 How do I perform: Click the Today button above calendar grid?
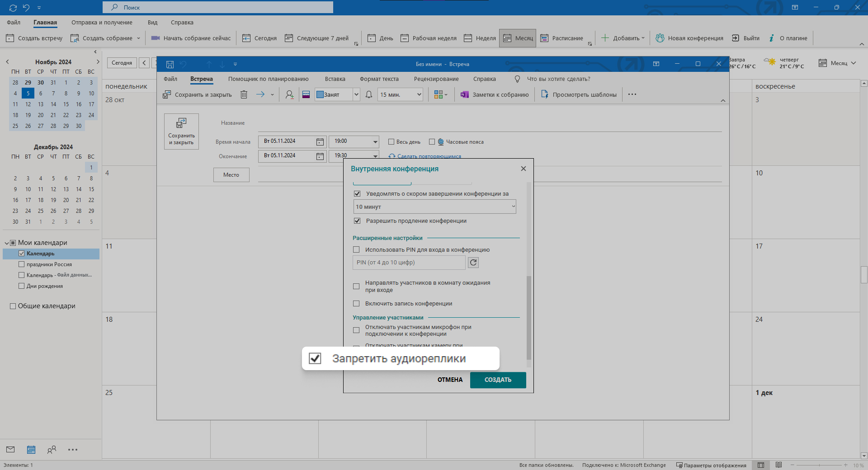pyautogui.click(x=122, y=63)
